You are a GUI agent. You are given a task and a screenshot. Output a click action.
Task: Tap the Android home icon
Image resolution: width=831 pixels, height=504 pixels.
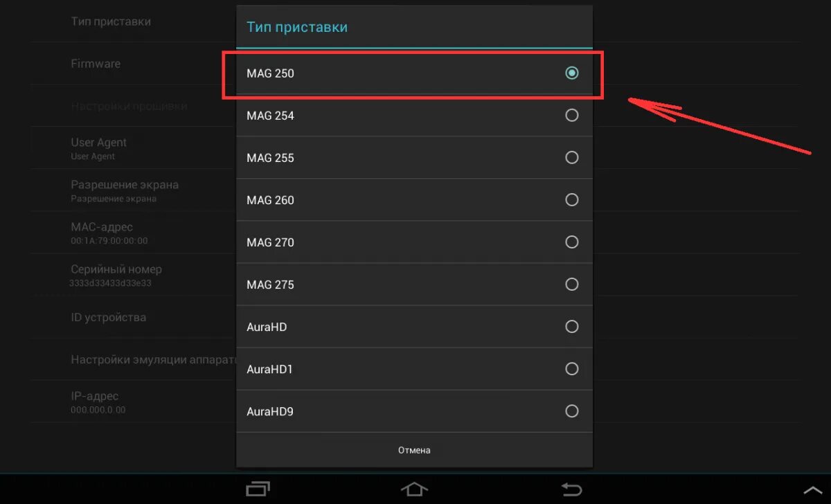coord(414,489)
